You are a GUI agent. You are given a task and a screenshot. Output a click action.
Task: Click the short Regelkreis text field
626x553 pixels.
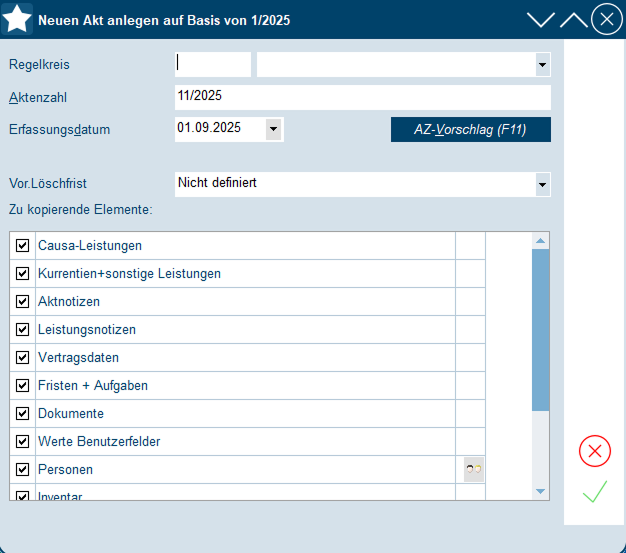click(x=213, y=65)
